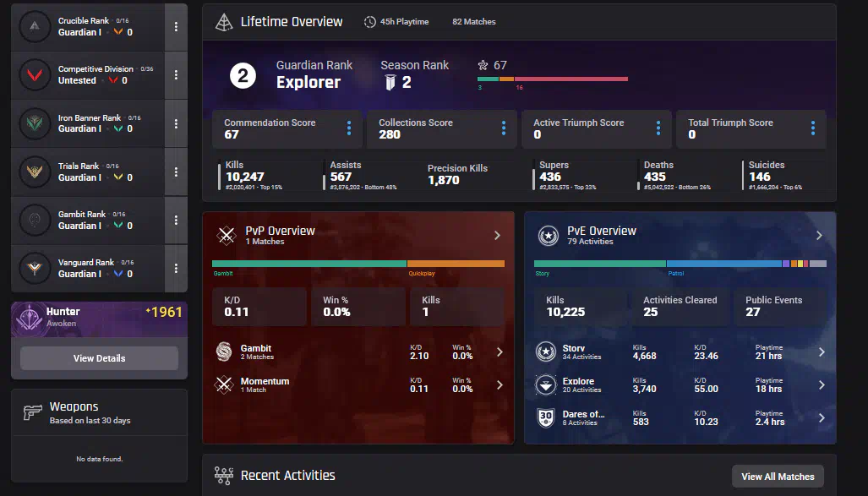This screenshot has height=496, width=868.
Task: Click the commendation breakdown color bar
Action: pos(553,79)
